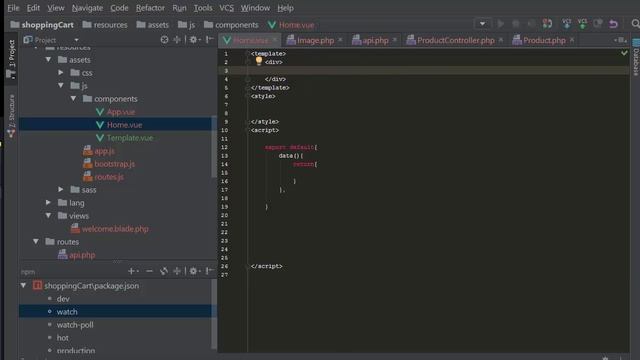Open run configuration dropdown in toolbar
640x360 pixels.
482,24
